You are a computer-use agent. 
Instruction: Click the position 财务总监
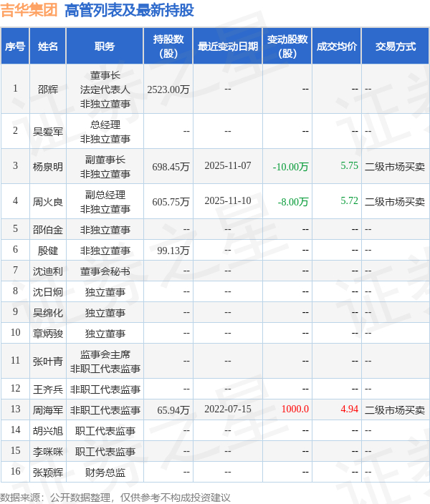(x=105, y=472)
